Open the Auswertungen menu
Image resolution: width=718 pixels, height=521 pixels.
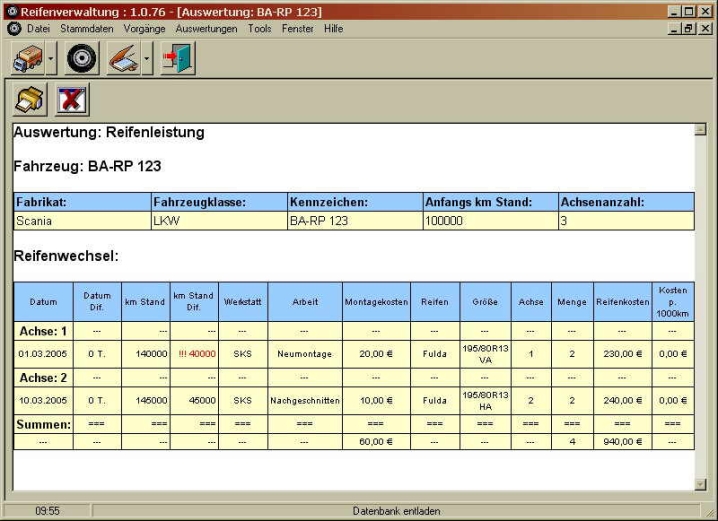(206, 29)
